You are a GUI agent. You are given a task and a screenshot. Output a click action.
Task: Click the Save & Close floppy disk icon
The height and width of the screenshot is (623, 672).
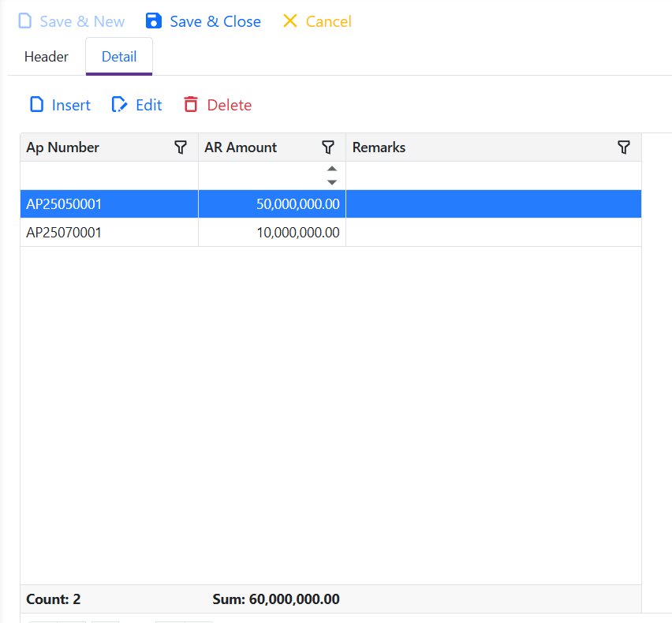click(154, 21)
